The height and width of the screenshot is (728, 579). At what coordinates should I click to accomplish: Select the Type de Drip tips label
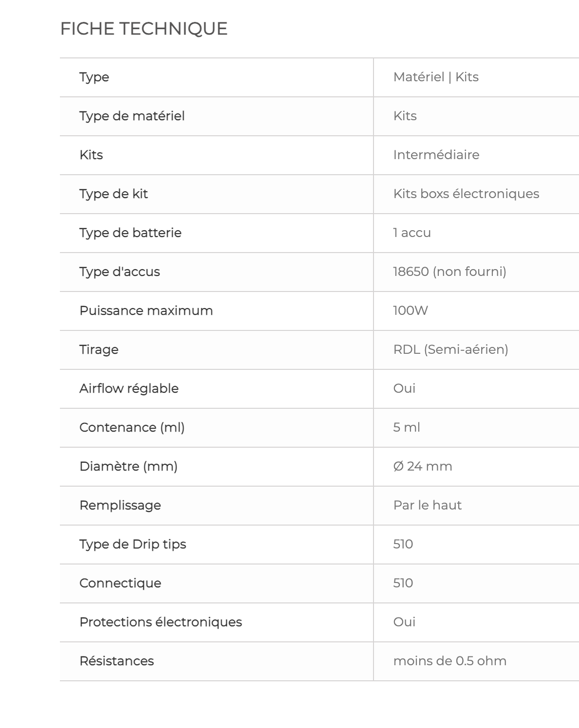pyautogui.click(x=133, y=544)
